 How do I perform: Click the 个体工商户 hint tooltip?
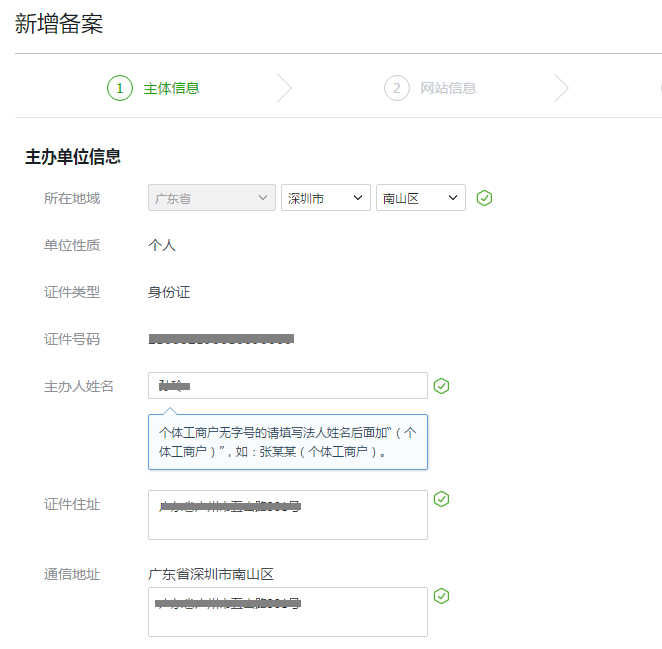287,442
